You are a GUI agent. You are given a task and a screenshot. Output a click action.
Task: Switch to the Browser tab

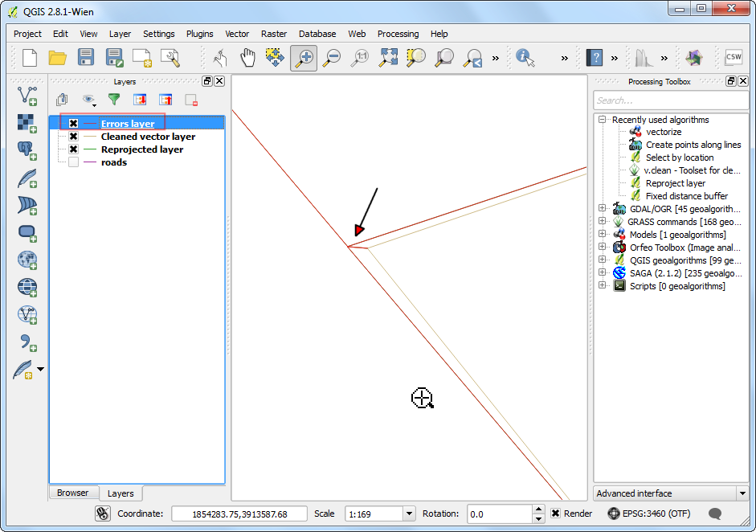point(73,493)
